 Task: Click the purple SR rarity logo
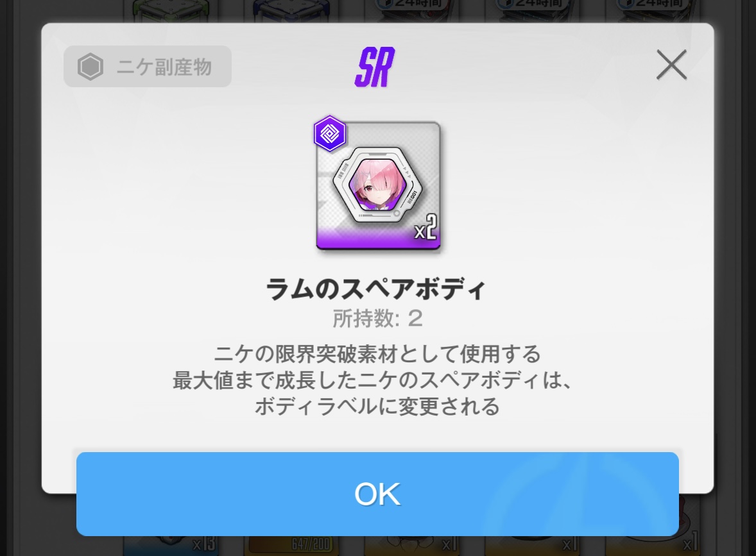click(375, 67)
